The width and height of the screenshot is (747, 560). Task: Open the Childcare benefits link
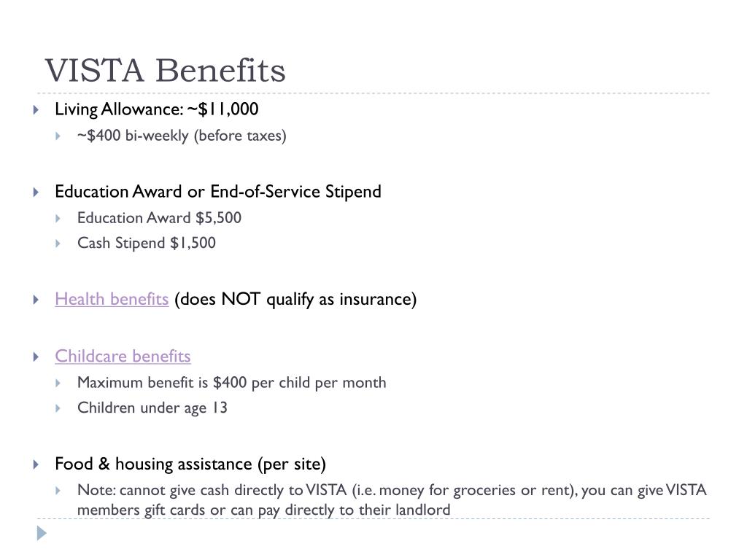click(x=123, y=356)
